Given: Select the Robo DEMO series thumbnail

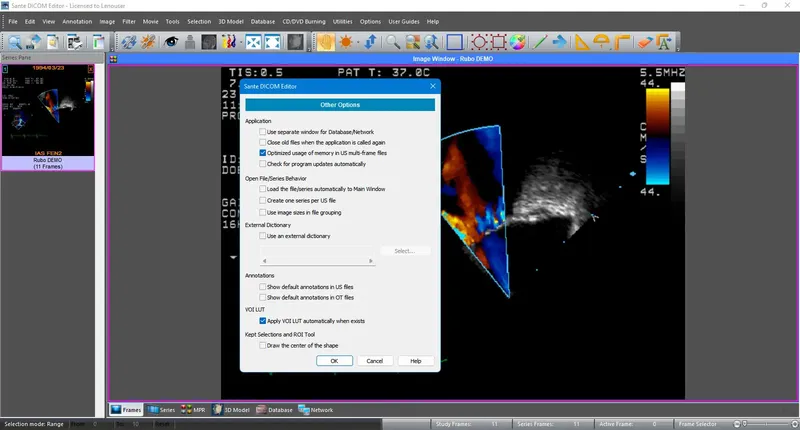Looking at the screenshot, I should (47, 112).
